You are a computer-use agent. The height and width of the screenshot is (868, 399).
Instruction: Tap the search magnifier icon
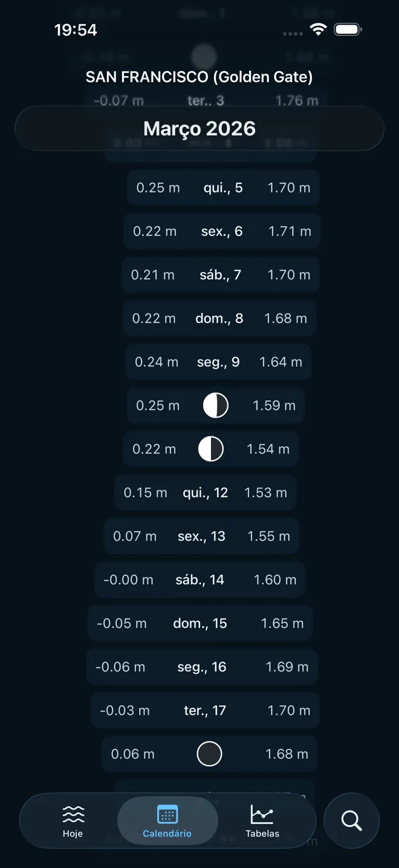(351, 820)
